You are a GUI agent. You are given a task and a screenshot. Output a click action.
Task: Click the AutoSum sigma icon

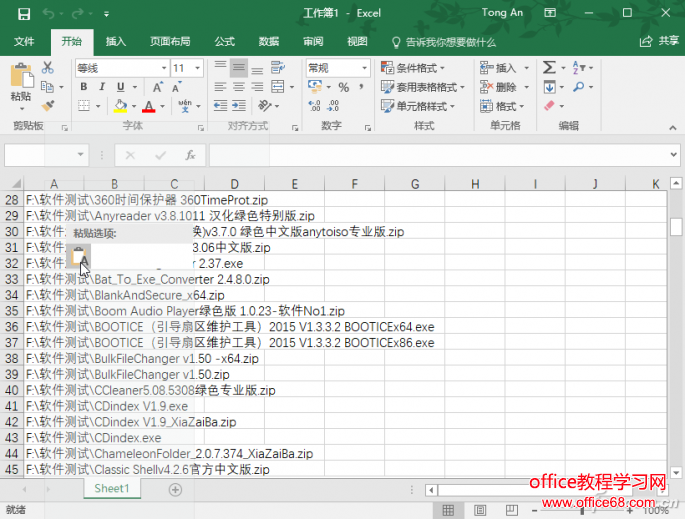tap(550, 68)
